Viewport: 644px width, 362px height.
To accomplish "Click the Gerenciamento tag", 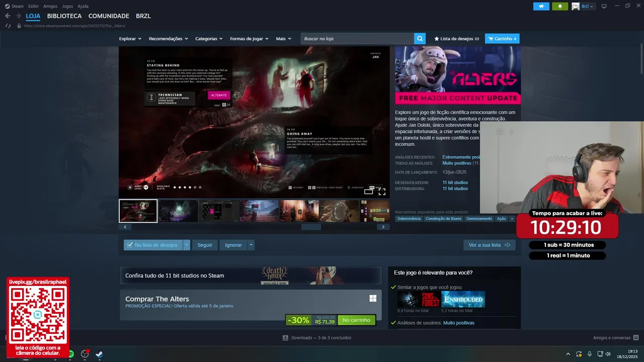I will [479, 219].
